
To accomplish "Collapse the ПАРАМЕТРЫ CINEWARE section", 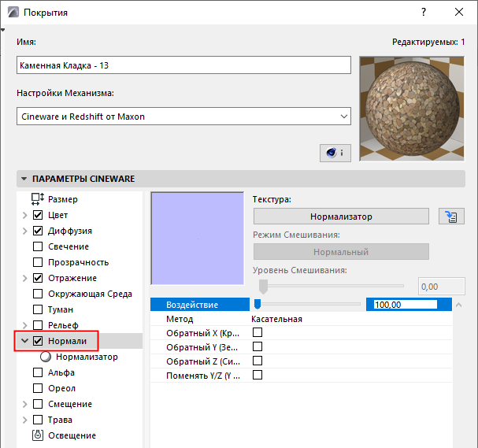I will tap(24, 179).
